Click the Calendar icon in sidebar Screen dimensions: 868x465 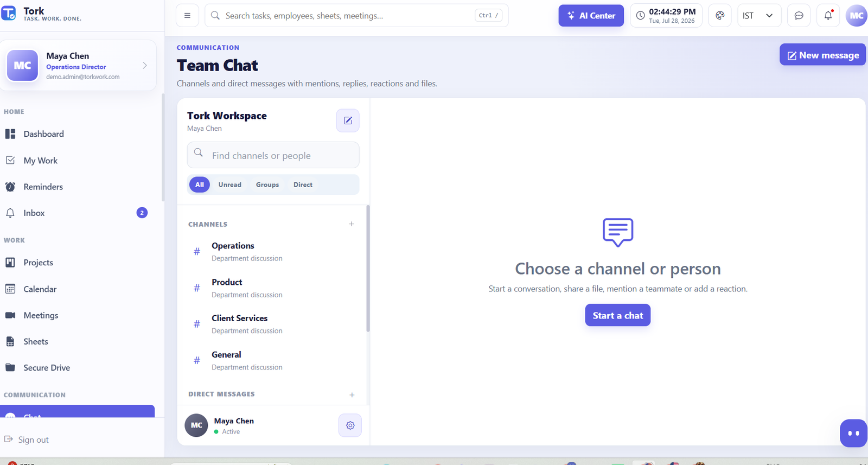[10, 289]
